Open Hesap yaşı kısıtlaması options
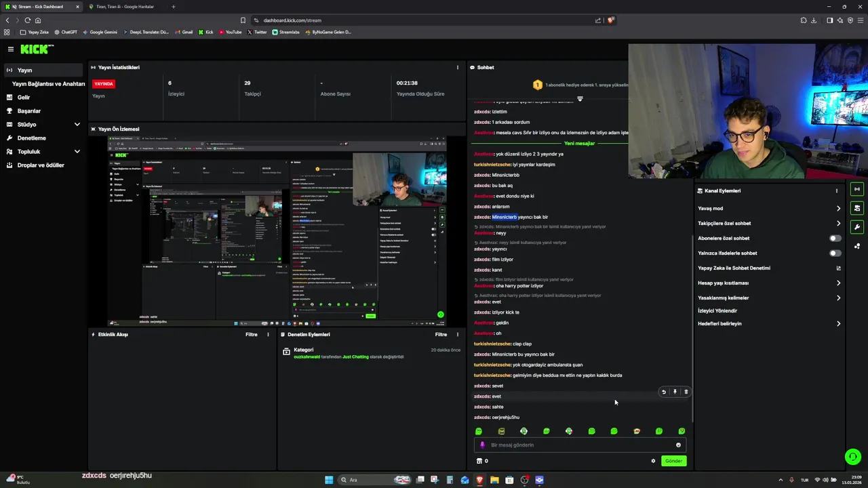This screenshot has width=868, height=488. point(838,283)
